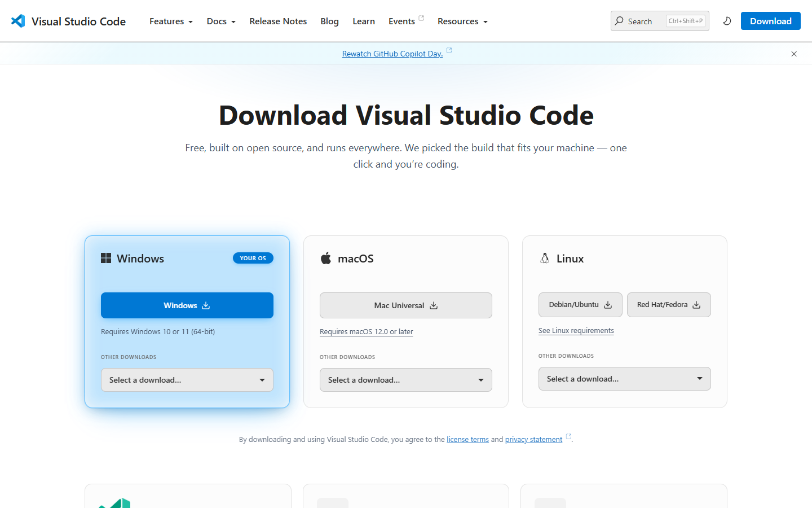Click the Visual Studio Code brand name

point(79,21)
